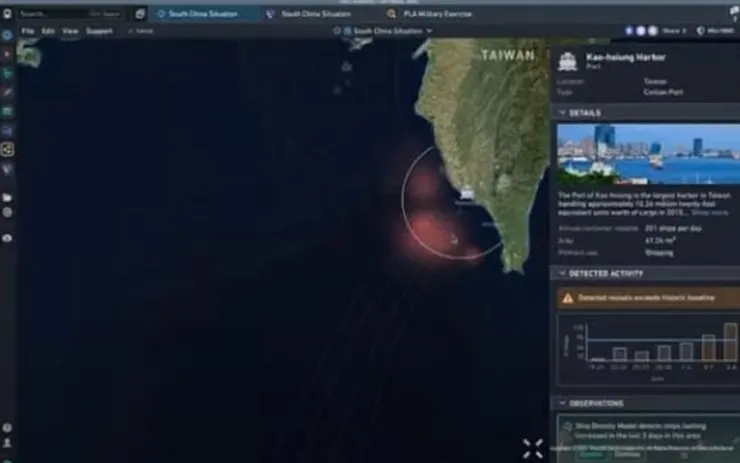The image size is (740, 463).
Task: Click the Kaohsiung harbor marker on the map
Action: pyautogui.click(x=467, y=193)
